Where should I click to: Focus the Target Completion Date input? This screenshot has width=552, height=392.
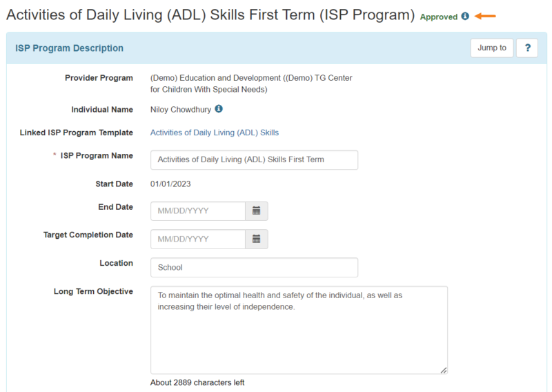(x=198, y=239)
